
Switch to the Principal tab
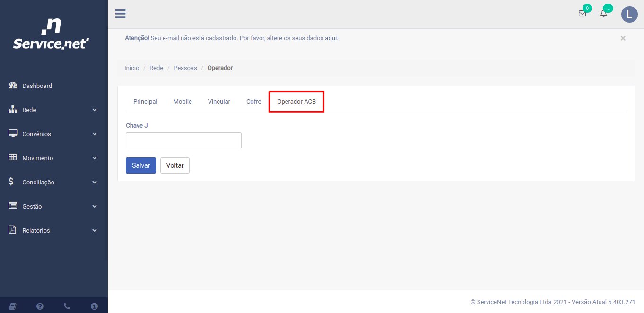pos(145,101)
